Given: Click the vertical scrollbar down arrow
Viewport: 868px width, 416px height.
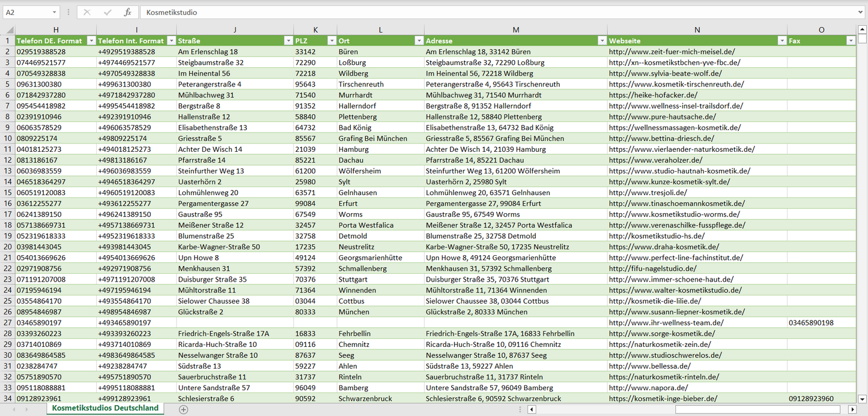Looking at the screenshot, I should [x=863, y=398].
